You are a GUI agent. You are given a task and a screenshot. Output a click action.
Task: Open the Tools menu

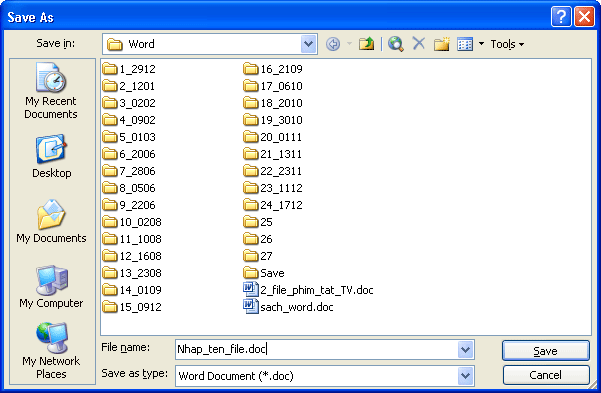pyautogui.click(x=507, y=44)
